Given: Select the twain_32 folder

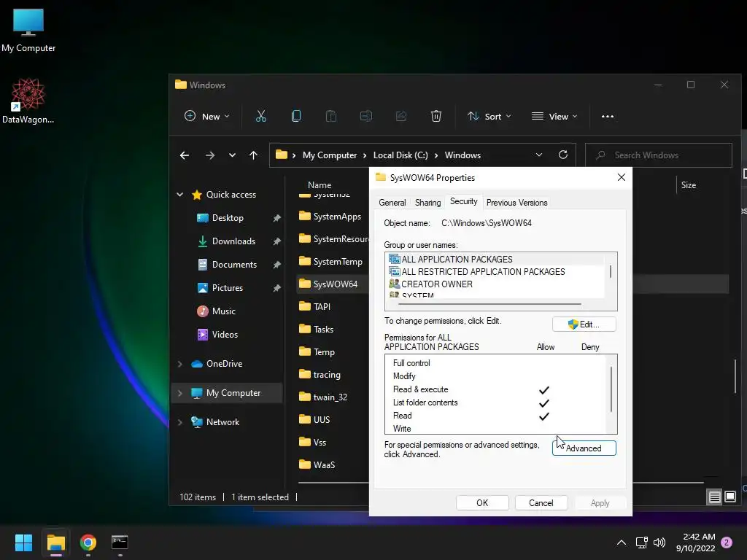Looking at the screenshot, I should click(x=323, y=397).
